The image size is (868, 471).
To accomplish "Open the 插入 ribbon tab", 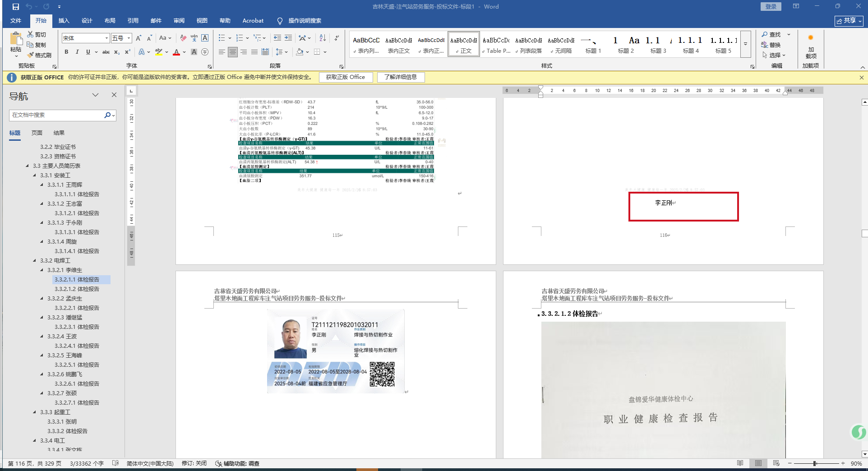I will point(64,21).
